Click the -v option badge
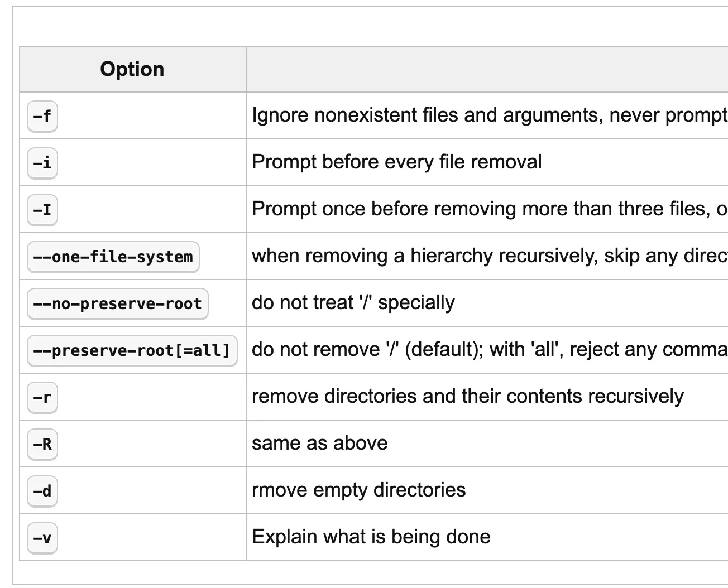 pos(42,538)
